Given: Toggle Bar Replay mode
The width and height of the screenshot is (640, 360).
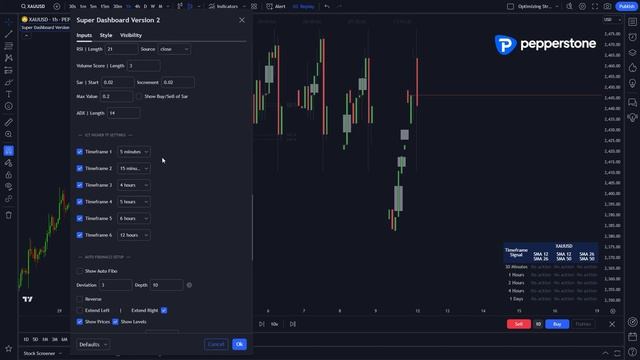Looking at the screenshot, I should [x=303, y=6].
